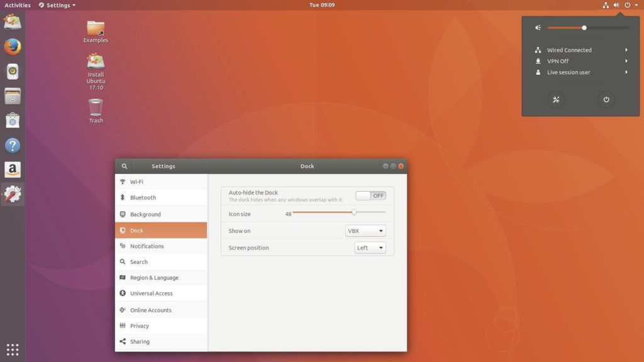Click the search icon in Settings header
This screenshot has width=644, height=362.
(125, 166)
